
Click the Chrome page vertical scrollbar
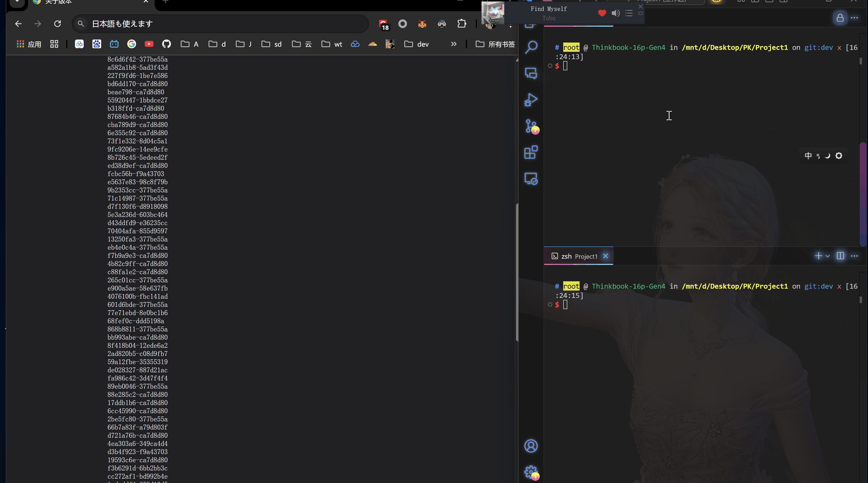pyautogui.click(x=517, y=273)
